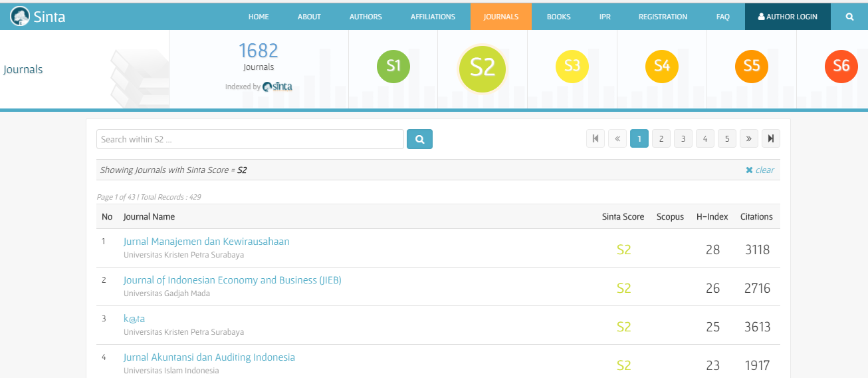Jump to first page pagination icon
868x378 pixels.
click(595, 138)
